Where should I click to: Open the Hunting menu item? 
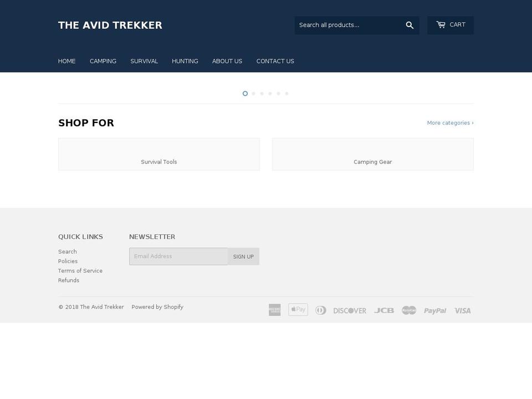185,61
